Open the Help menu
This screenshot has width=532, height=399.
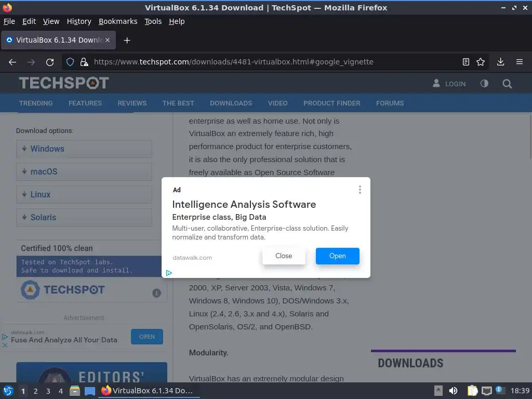[177, 21]
